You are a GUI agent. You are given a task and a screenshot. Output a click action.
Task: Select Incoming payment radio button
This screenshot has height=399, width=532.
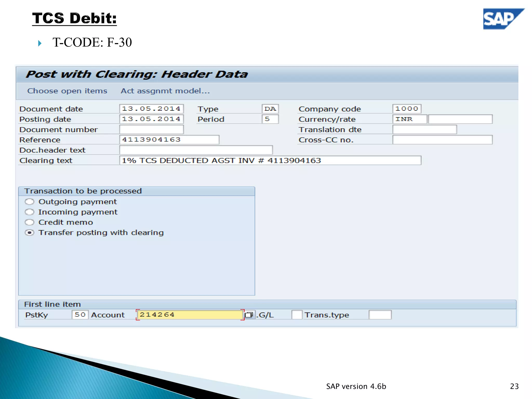pos(30,212)
